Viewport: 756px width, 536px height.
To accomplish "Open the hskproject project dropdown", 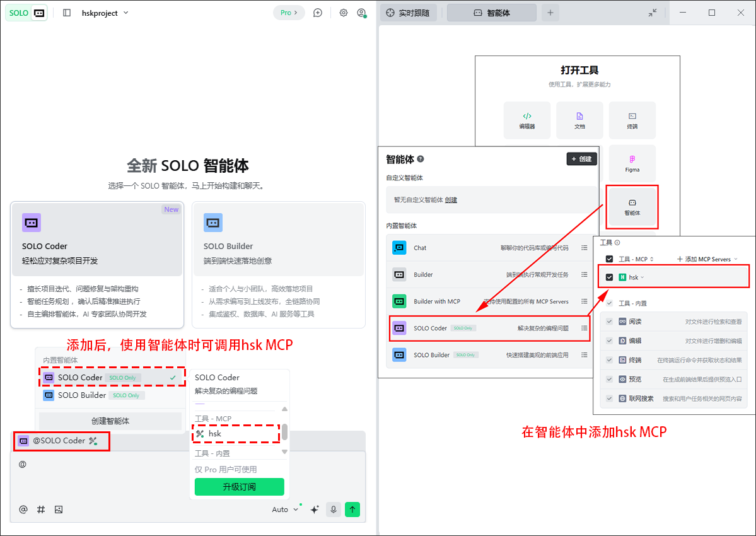I will pos(105,13).
